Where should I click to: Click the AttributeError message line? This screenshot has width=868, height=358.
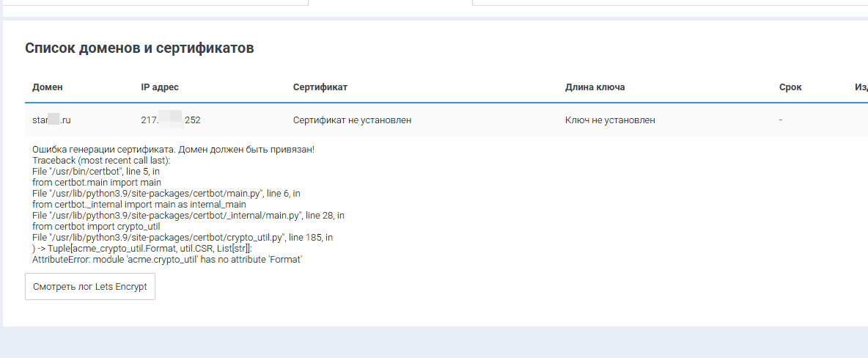click(167, 260)
